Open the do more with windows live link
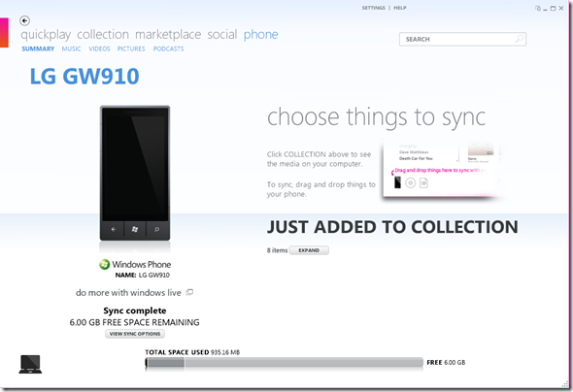This screenshot has width=573, height=392. pyautogui.click(x=128, y=293)
